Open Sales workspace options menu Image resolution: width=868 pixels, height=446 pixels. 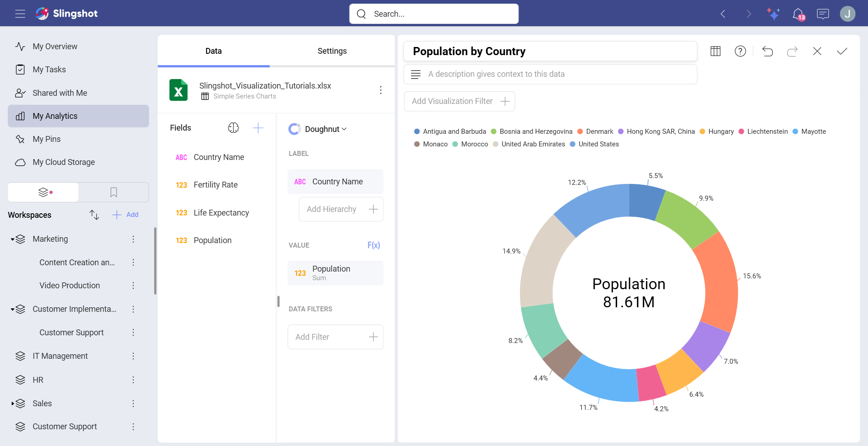point(133,404)
